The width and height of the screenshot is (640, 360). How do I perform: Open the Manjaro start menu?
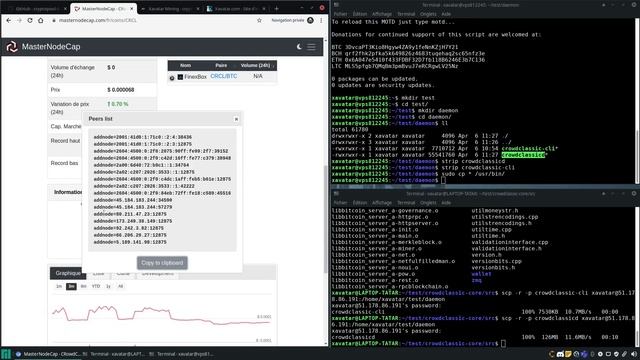pos(6,354)
